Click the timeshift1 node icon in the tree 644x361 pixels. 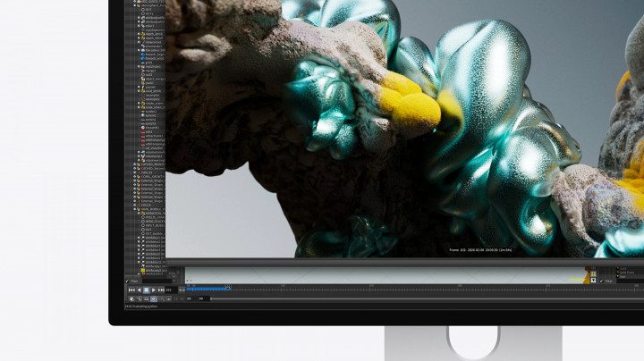tap(143, 128)
